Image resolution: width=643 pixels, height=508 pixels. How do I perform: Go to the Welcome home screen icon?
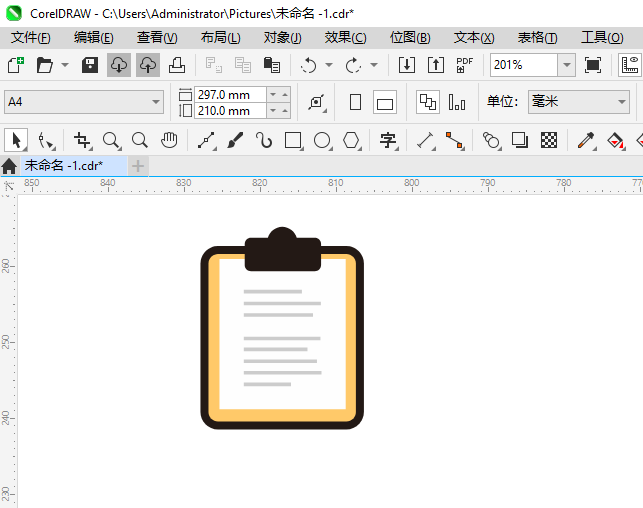coord(9,166)
